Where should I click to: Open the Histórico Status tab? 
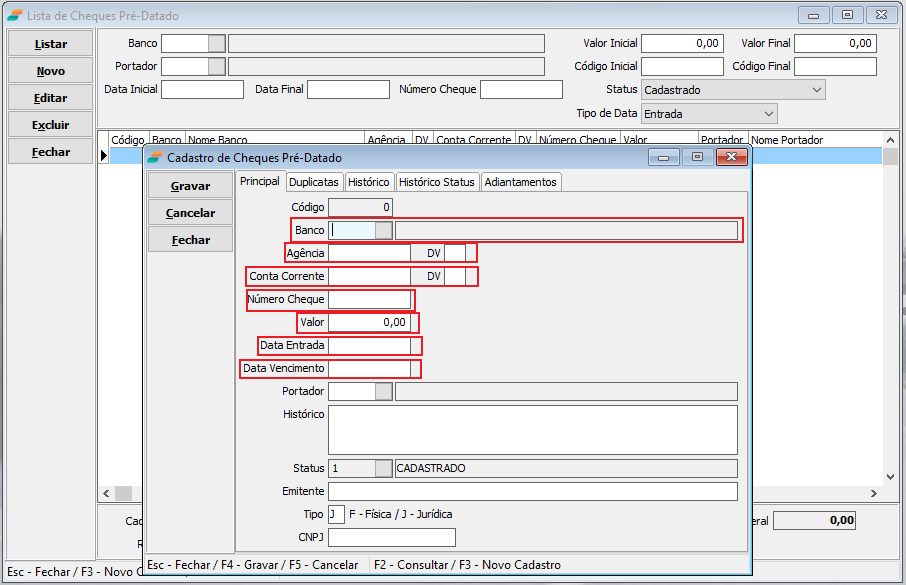(436, 182)
